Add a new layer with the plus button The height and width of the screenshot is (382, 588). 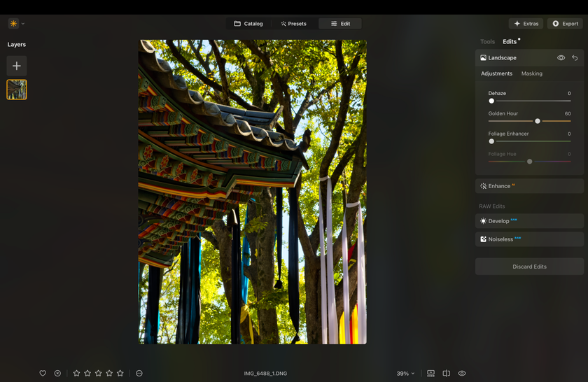point(17,66)
